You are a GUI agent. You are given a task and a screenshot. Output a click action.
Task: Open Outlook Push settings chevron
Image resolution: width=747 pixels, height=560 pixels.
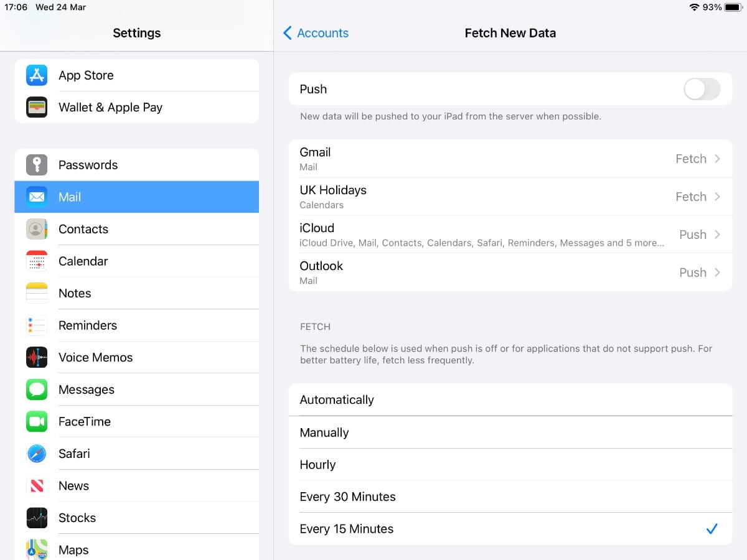pyautogui.click(x=717, y=273)
